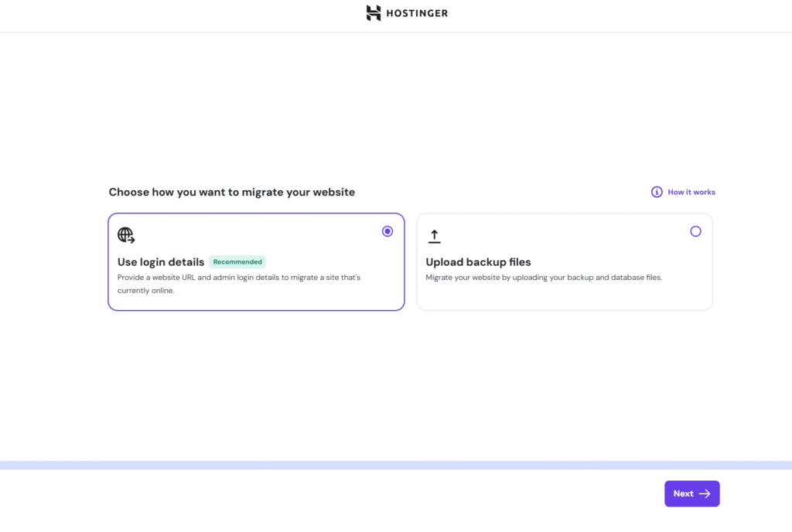Click the globe arrow migration icon
The width and height of the screenshot is (792, 532).
(126, 235)
